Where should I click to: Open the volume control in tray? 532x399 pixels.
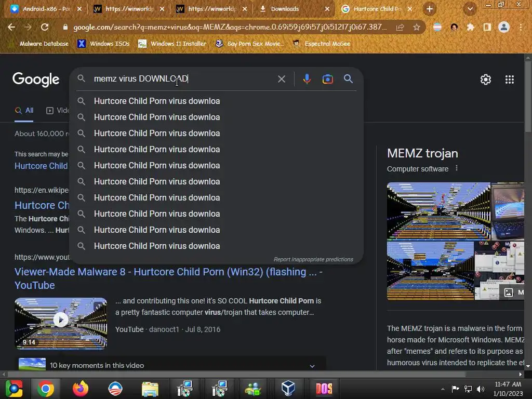(x=481, y=389)
